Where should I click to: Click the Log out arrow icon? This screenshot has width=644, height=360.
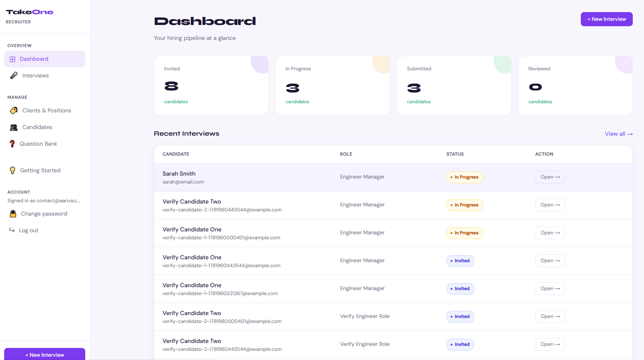[x=12, y=230]
